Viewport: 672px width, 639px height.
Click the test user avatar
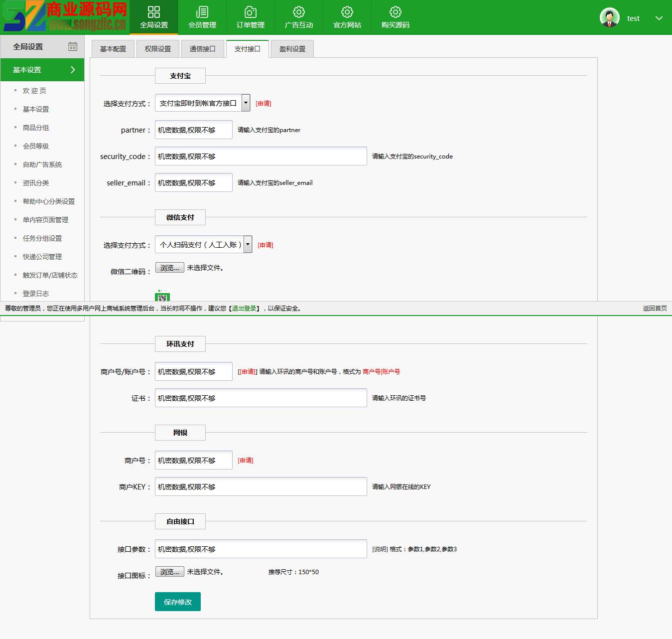coord(609,17)
